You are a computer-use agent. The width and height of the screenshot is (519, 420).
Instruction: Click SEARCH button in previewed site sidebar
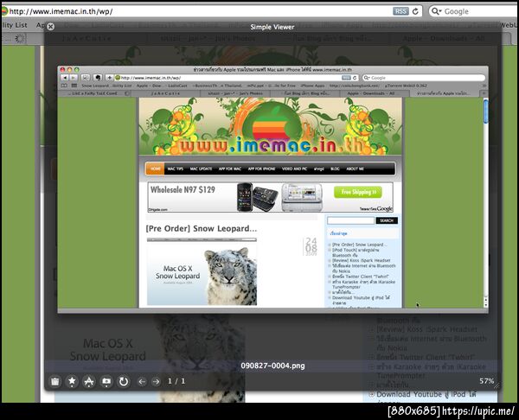tap(387, 220)
